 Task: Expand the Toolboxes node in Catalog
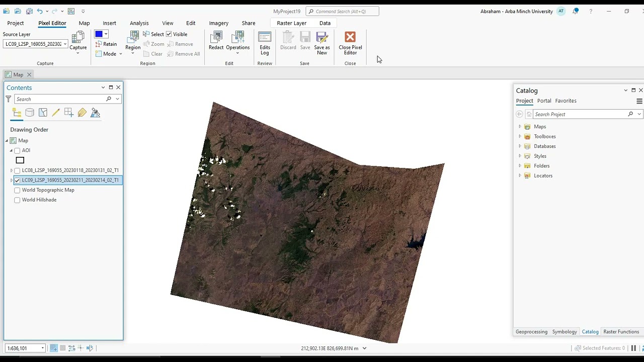[x=520, y=136]
